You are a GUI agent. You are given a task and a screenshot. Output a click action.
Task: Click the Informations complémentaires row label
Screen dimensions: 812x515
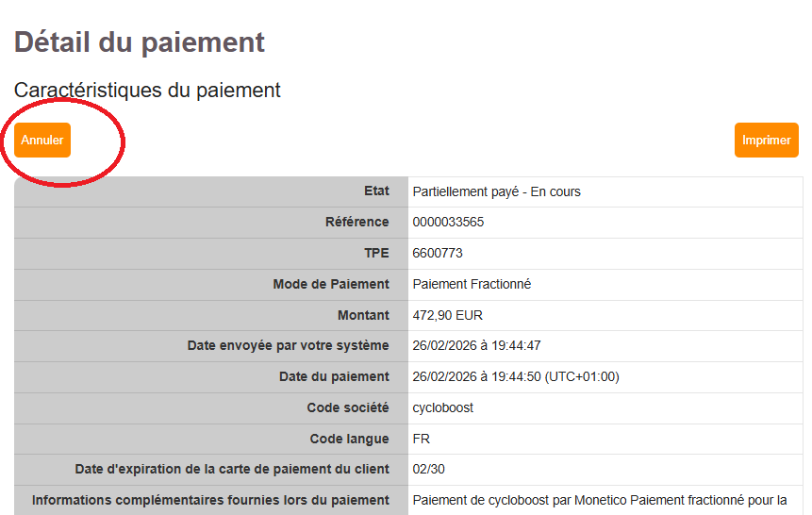[210, 500]
